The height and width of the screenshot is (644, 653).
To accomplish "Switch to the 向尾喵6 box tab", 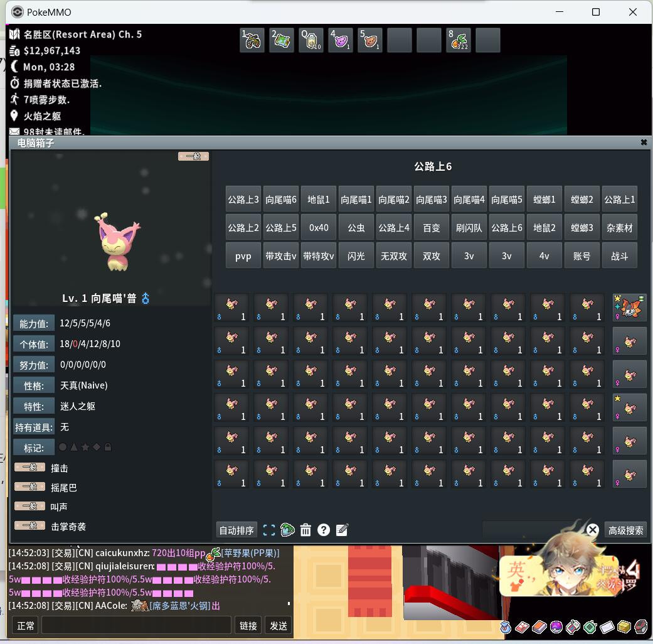I will tap(280, 200).
